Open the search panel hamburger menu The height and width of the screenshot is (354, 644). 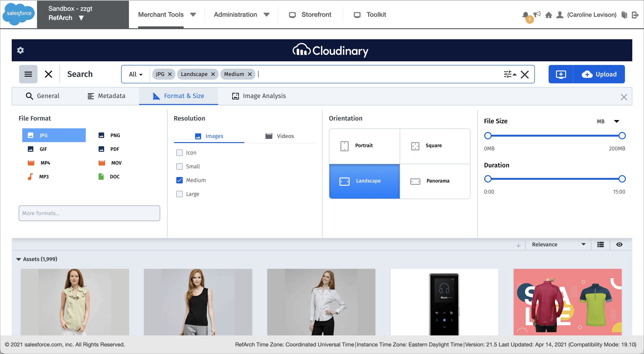tap(28, 74)
